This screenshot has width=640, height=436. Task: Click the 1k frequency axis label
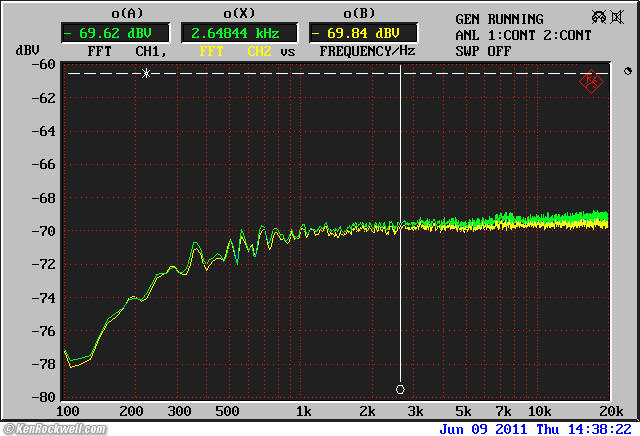303,411
